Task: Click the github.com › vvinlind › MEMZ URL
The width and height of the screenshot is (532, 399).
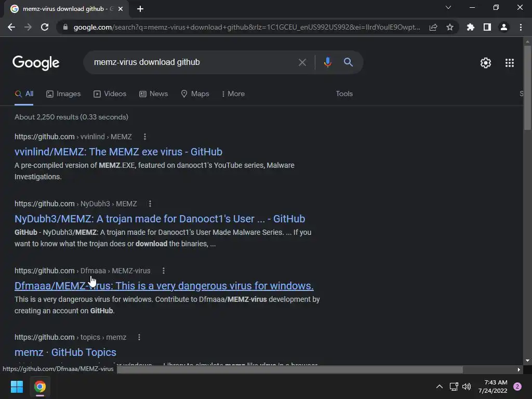Action: (73, 137)
